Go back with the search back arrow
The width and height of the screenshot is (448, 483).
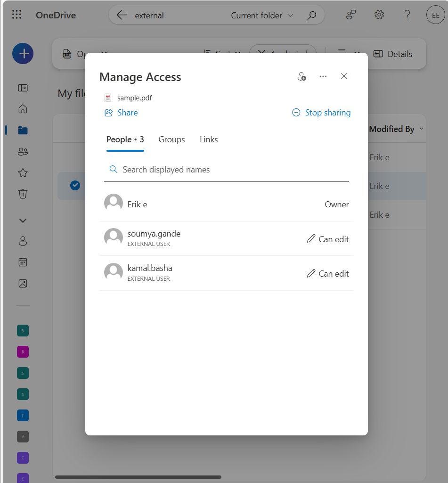click(122, 15)
